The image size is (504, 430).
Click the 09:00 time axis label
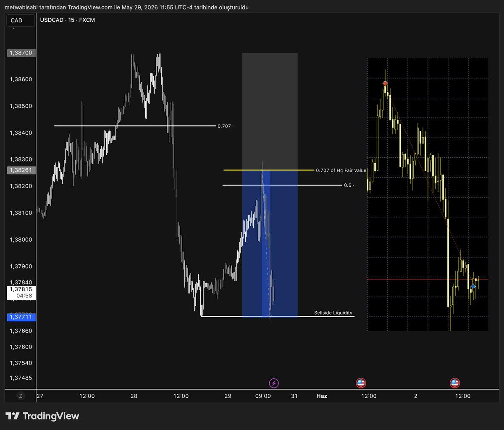[263, 396]
